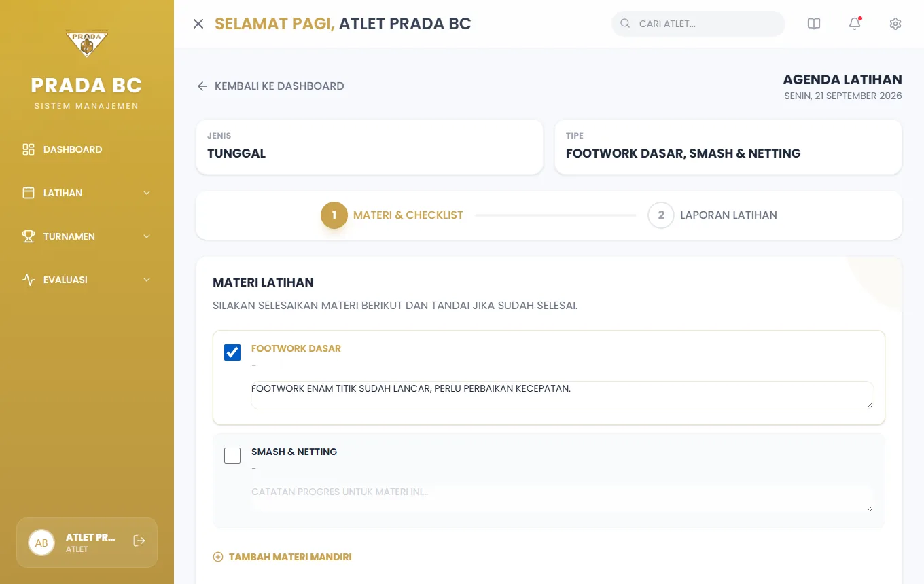Click the Jenis Tunggal card

pyautogui.click(x=370, y=147)
